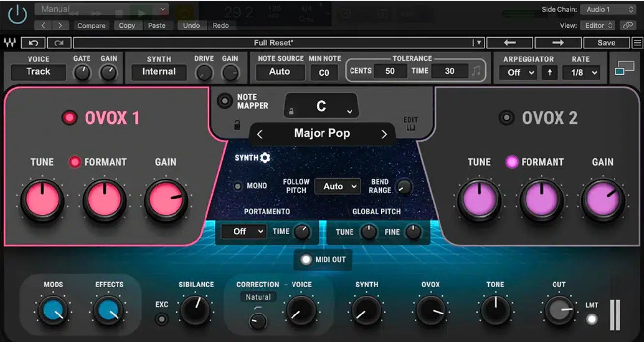Open the Follow Pitch Auto dropdown

[x=338, y=186]
